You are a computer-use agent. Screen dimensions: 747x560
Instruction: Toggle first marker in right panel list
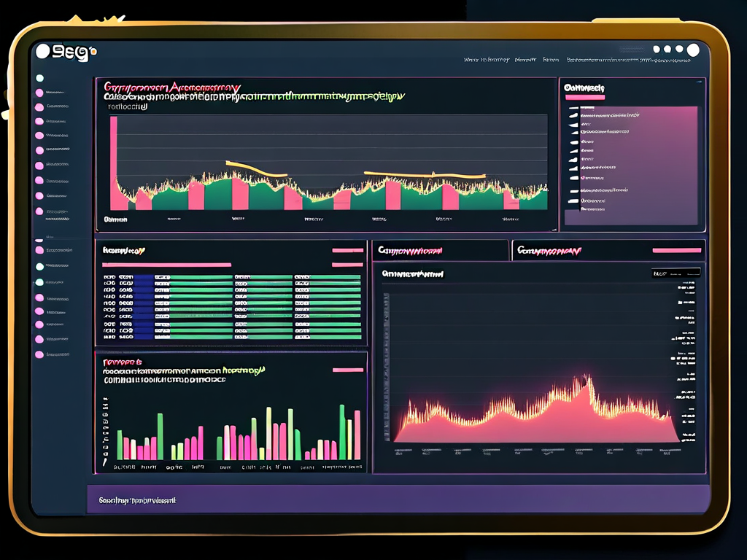pyautogui.click(x=574, y=107)
